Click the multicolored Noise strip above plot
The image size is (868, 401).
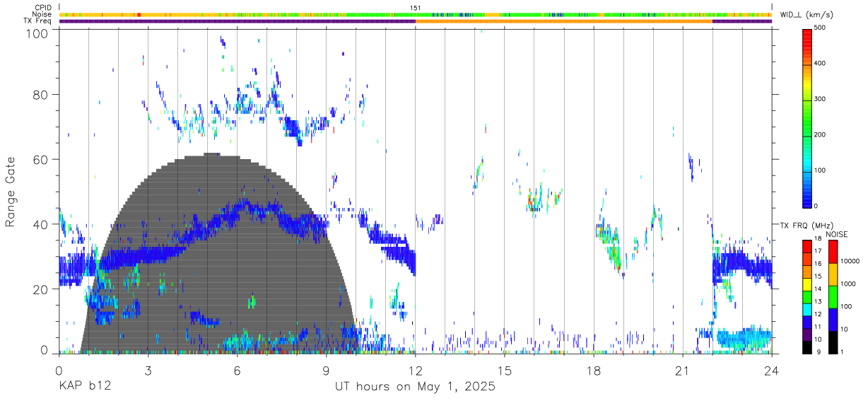[415, 14]
